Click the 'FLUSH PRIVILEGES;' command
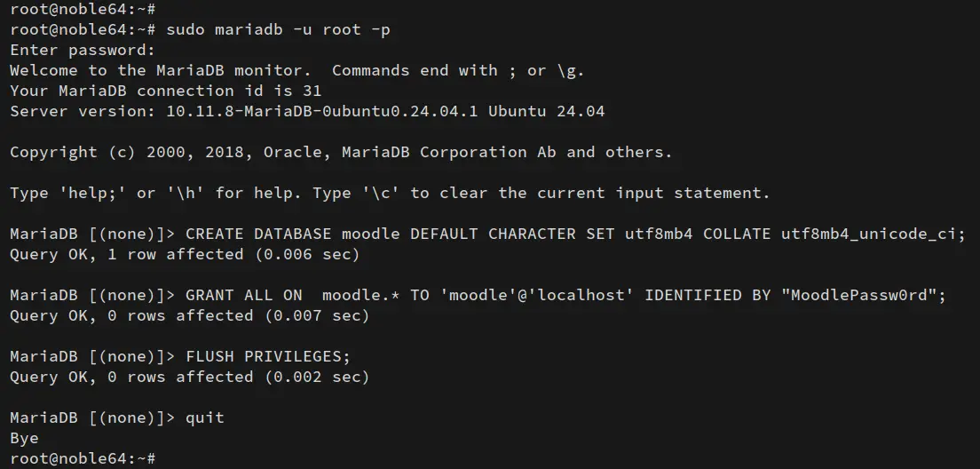This screenshot has height=469, width=980. 268,356
